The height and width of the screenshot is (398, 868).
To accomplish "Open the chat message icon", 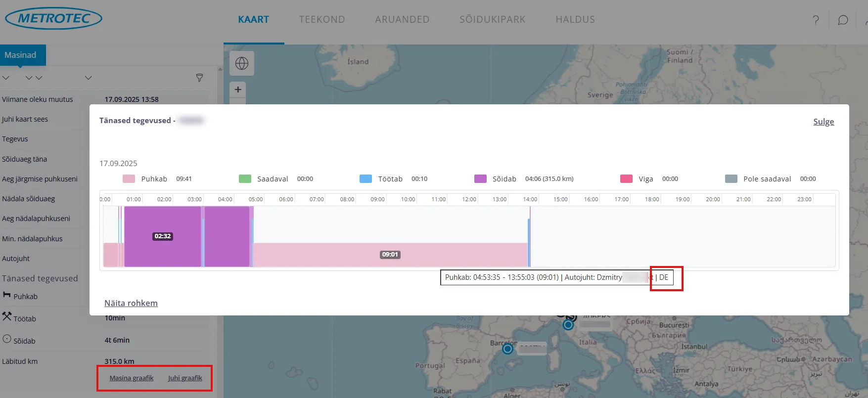I will point(843,20).
